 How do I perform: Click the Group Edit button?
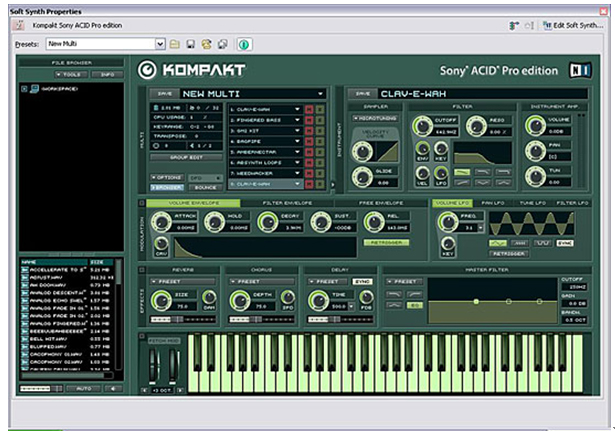187,157
